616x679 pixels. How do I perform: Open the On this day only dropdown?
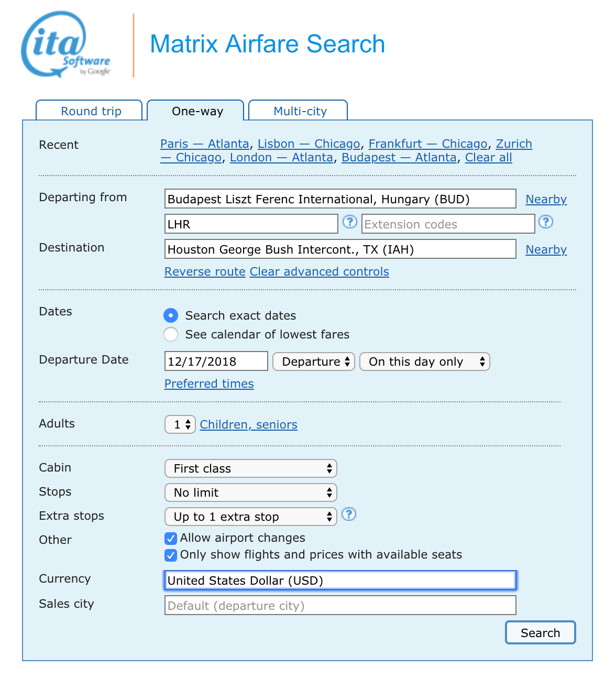(x=424, y=362)
